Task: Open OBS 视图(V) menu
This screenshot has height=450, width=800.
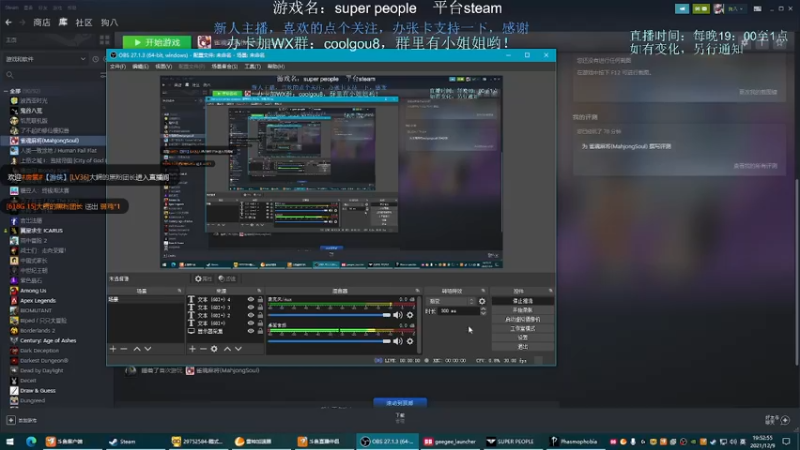Action: click(163, 66)
